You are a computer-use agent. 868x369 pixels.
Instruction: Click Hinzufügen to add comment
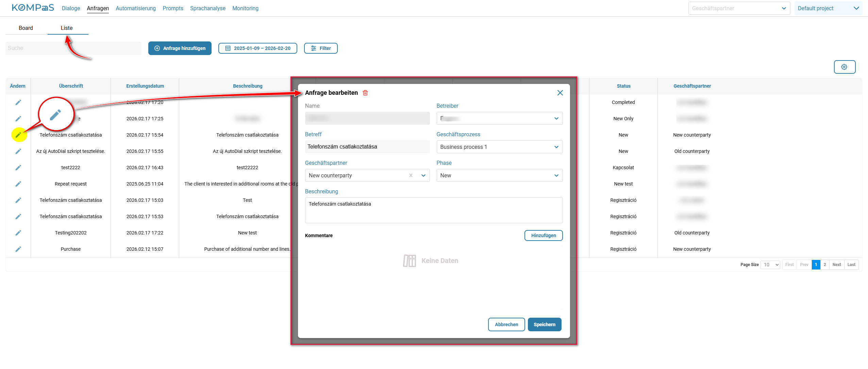click(543, 235)
